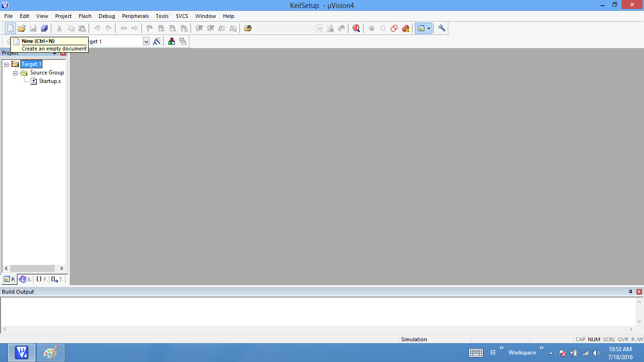Select Target 1 in project tree
Image resolution: width=644 pixels, height=362 pixels.
pyautogui.click(x=31, y=64)
